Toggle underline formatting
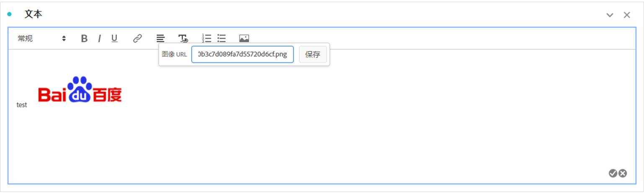This screenshot has width=644, height=193. click(114, 39)
